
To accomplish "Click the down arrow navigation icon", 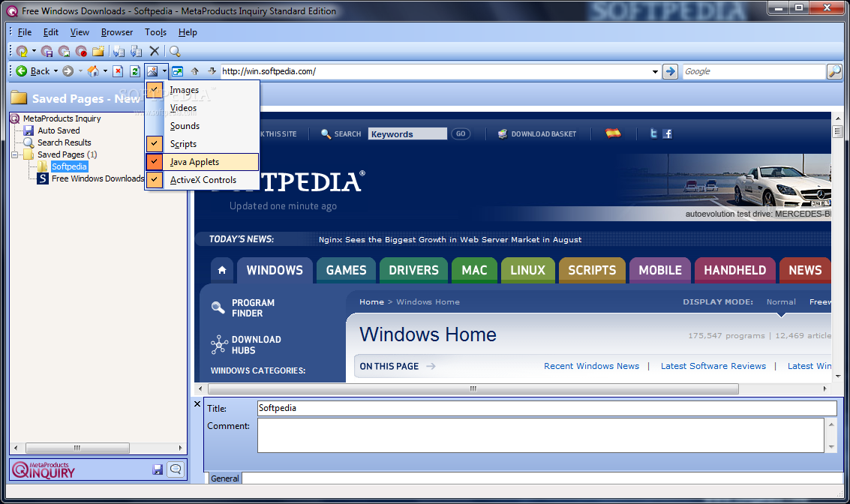I will coord(212,71).
